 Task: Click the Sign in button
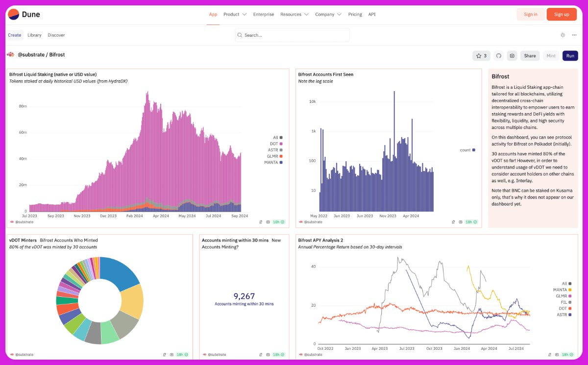coord(531,14)
